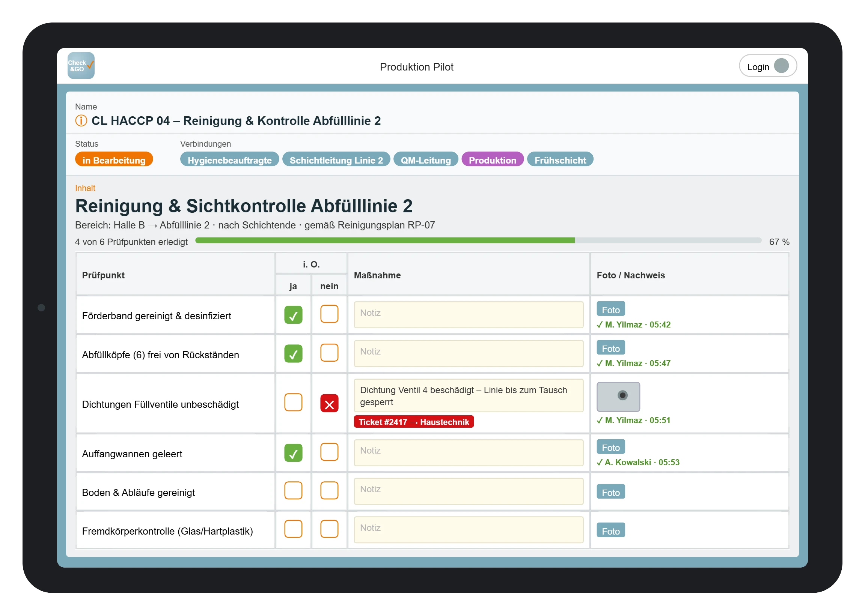Click Notiz field for Fremdkörperkontrolle row
This screenshot has height=616, width=865.
[469, 530]
